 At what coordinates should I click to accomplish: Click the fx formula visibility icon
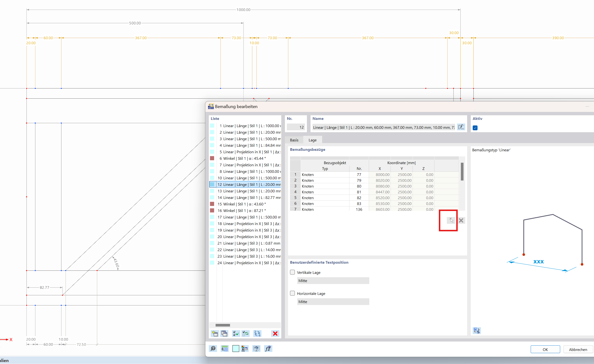(x=268, y=349)
